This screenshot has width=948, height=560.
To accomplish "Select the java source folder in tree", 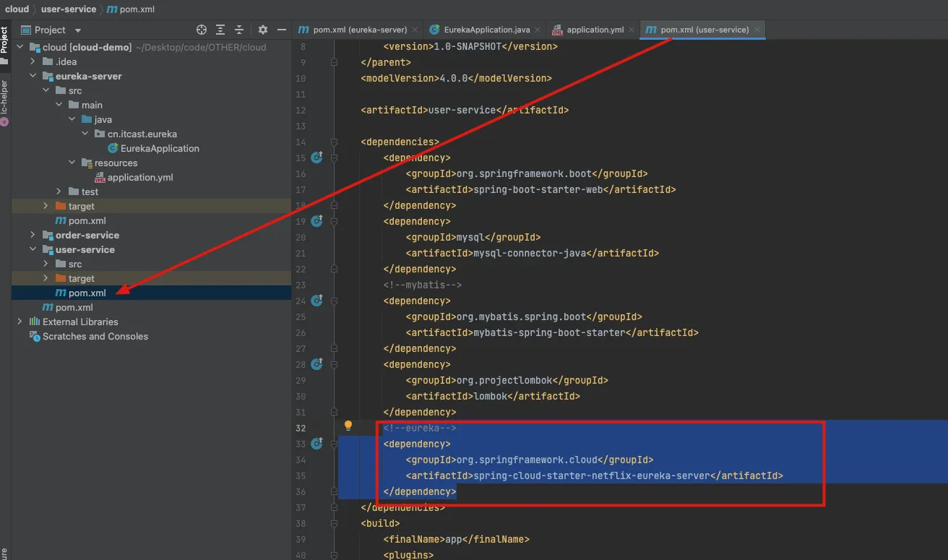I will [x=103, y=119].
